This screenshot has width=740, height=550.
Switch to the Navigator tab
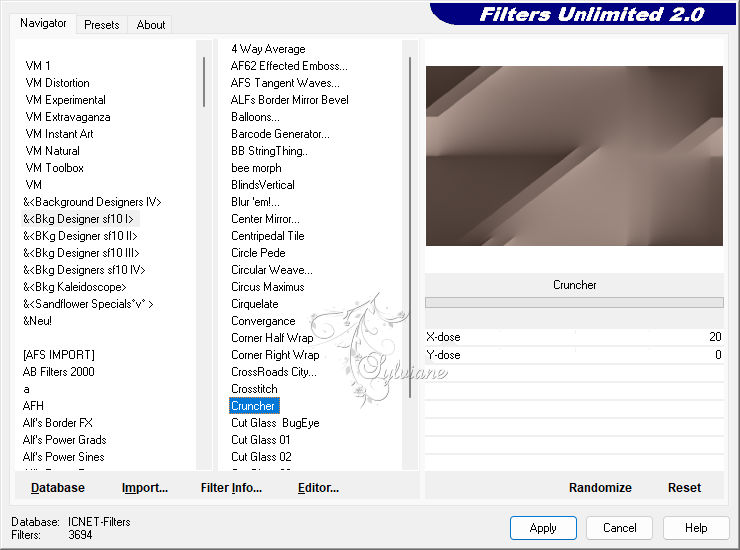[x=43, y=23]
